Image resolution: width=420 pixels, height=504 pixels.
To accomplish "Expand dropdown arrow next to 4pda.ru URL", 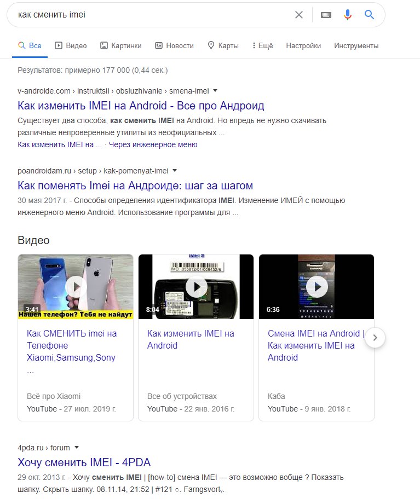I will pyautogui.click(x=77, y=448).
